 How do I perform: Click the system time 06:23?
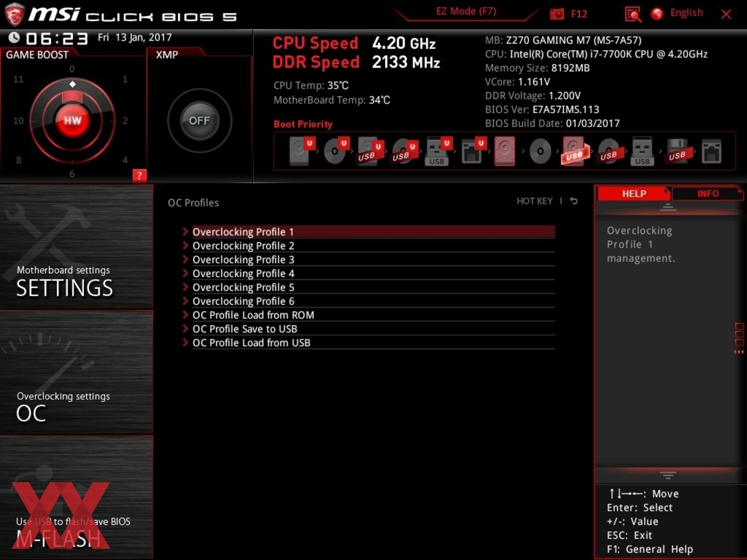(57, 38)
